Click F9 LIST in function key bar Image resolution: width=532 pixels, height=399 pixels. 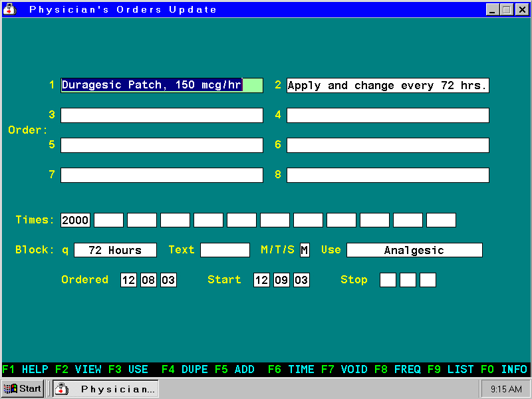[x=451, y=369]
